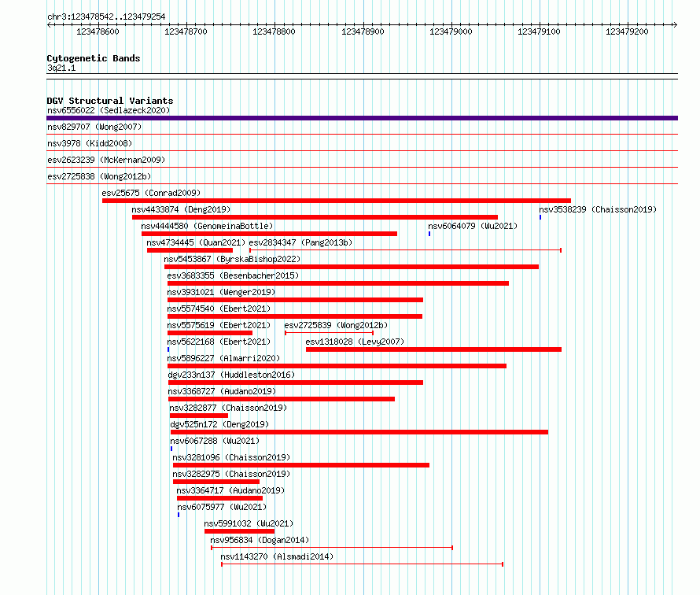Click nsv6075977 (Wu2021) label

pos(222,507)
